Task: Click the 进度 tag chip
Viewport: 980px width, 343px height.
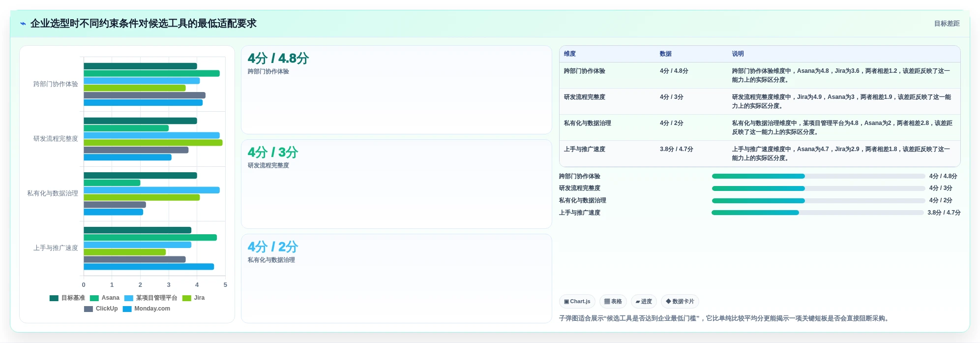Action: 644,302
